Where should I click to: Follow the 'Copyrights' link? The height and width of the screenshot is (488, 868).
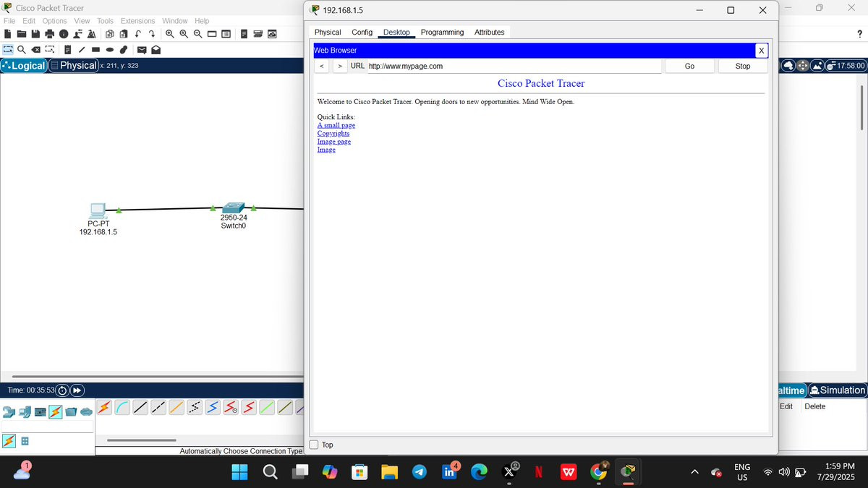[333, 133]
